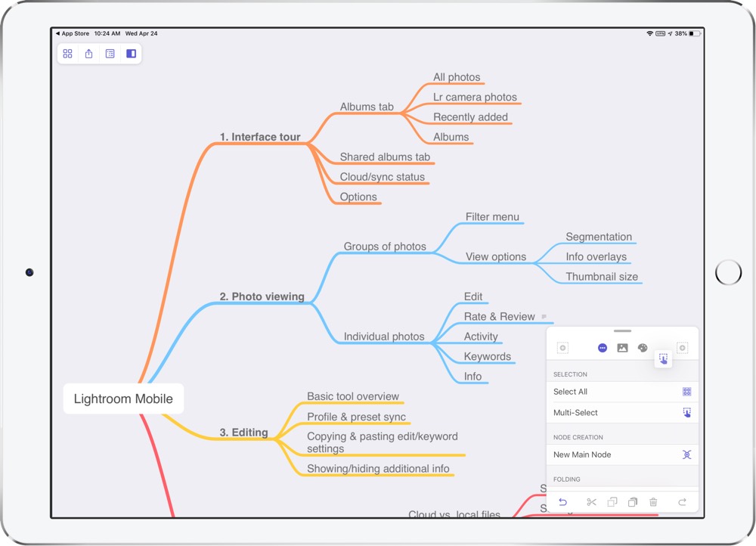
Task: Select the "1. Interface tour" node
Action: [x=260, y=137]
